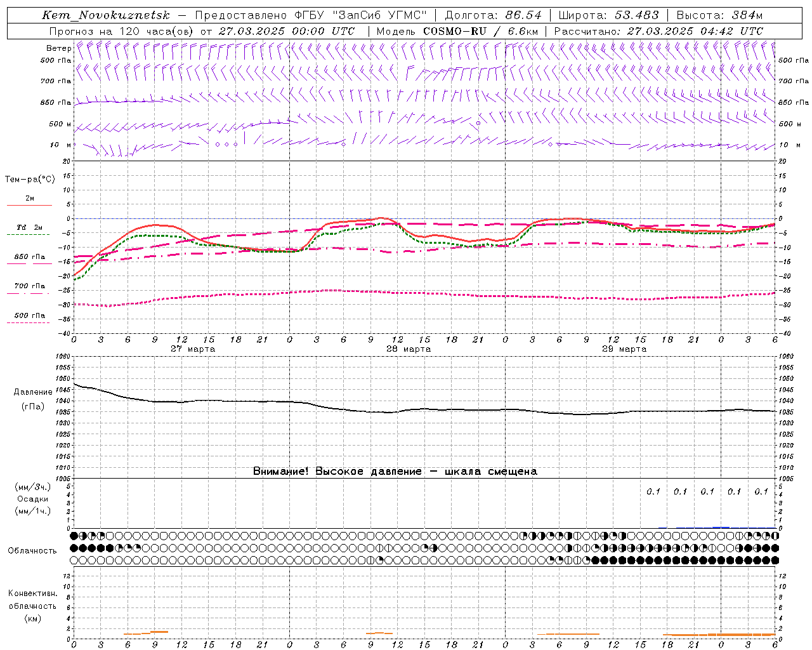Click the (мм/3ч.) precipitation unit label
The image size is (812, 650).
33,487
